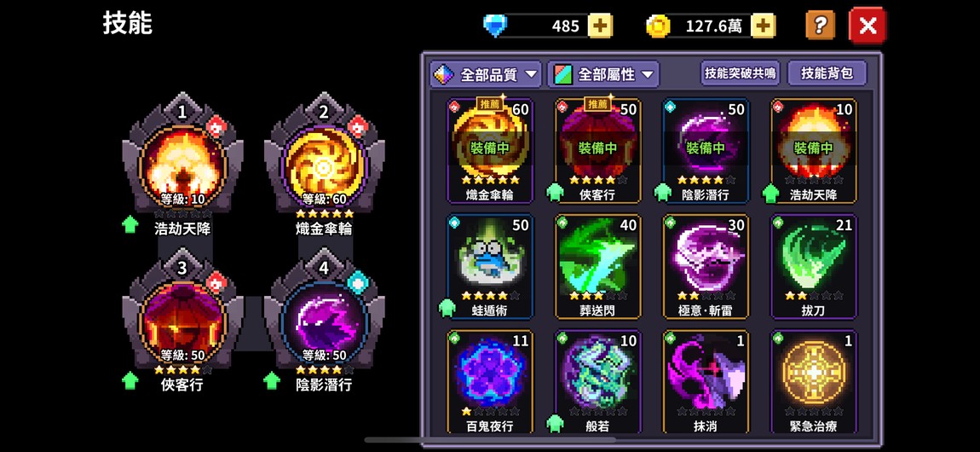980x452 pixels.
Task: Choose the 葬送閃 green slash skill
Action: (x=597, y=267)
